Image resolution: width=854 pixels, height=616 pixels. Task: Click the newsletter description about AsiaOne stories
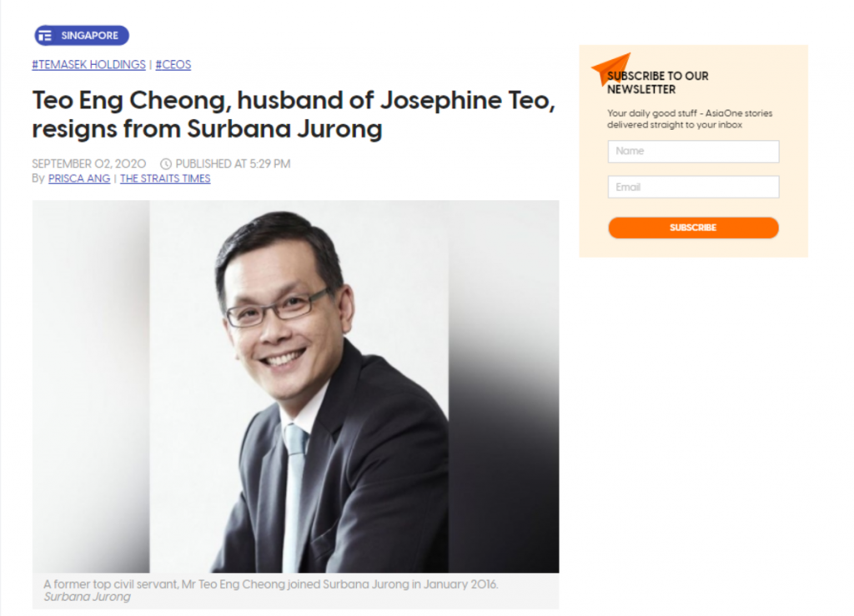click(690, 119)
